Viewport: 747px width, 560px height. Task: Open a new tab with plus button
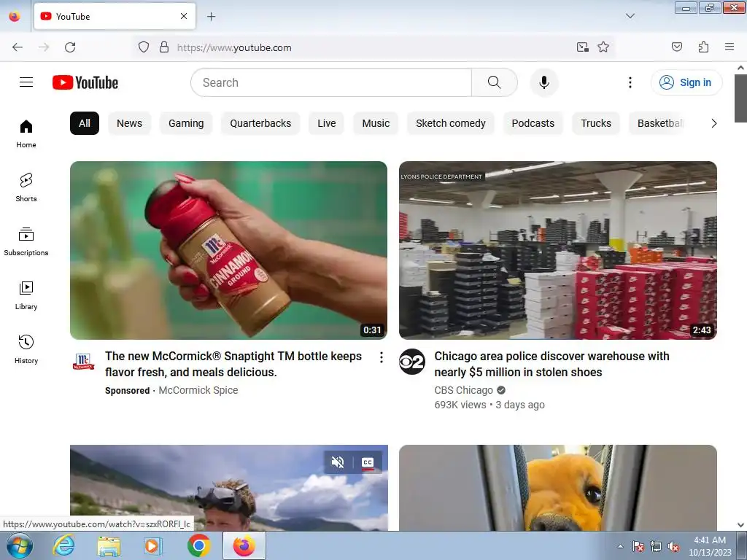(211, 17)
